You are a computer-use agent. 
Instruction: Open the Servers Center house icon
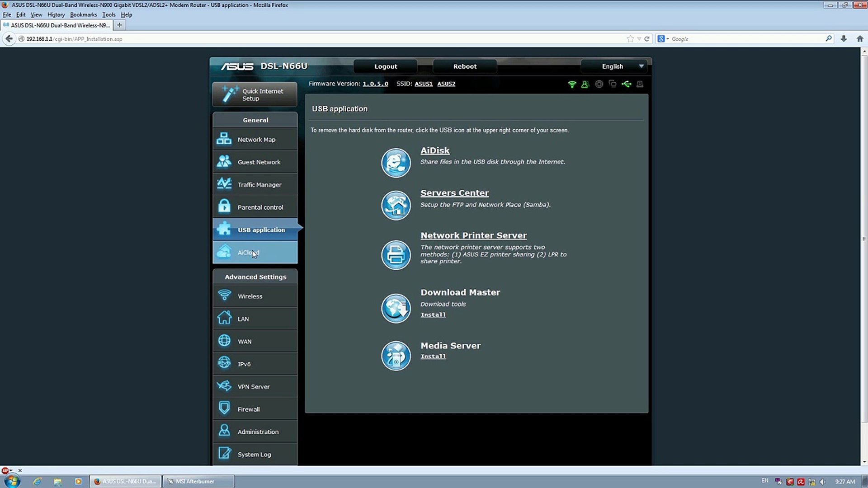pyautogui.click(x=396, y=205)
